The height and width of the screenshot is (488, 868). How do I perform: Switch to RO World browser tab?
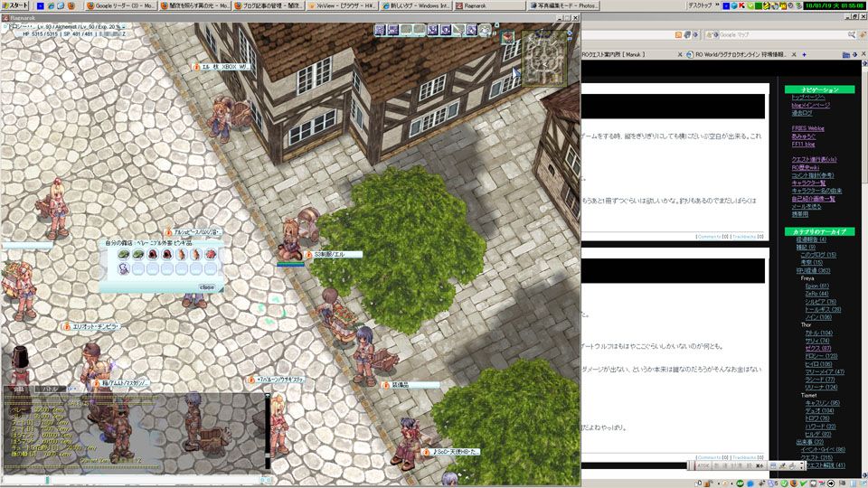(739, 54)
